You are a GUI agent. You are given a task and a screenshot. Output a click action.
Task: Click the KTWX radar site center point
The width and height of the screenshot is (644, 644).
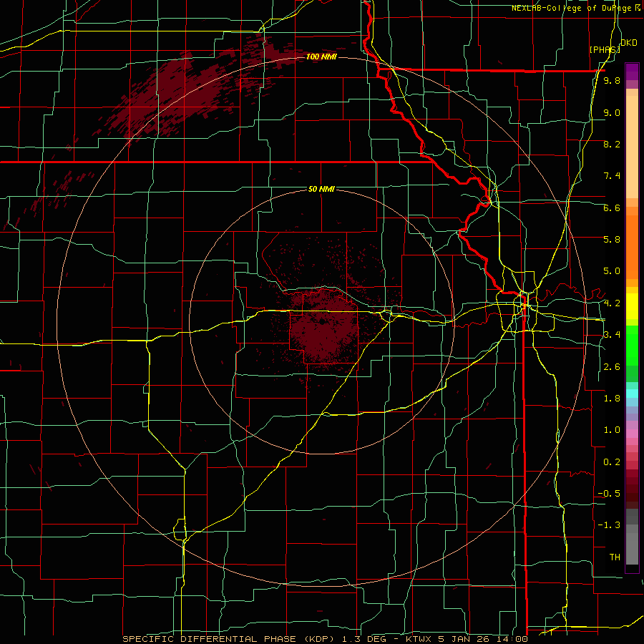point(323,322)
